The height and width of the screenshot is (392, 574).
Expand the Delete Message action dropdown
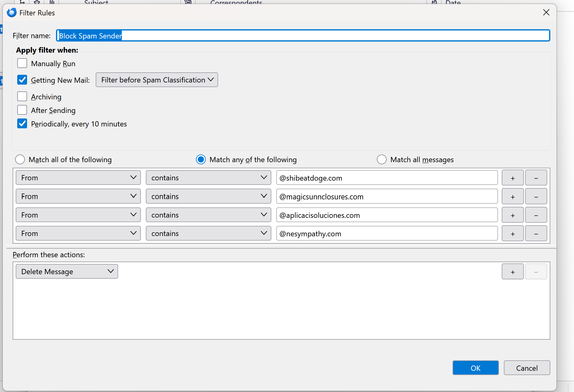point(67,272)
